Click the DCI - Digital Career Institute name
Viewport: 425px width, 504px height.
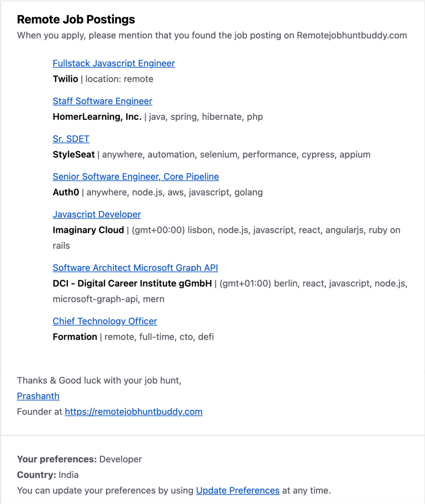[x=132, y=284]
